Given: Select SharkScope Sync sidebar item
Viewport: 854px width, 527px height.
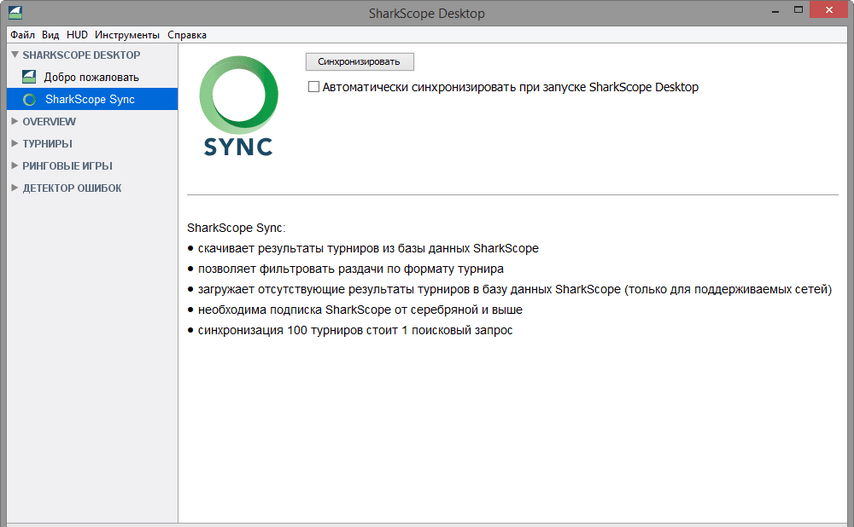Looking at the screenshot, I should pos(92,99).
